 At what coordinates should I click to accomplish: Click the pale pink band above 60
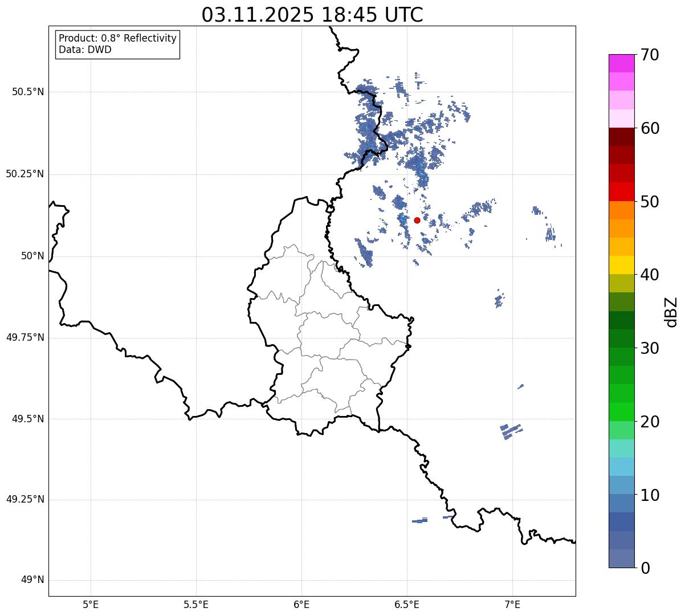618,119
